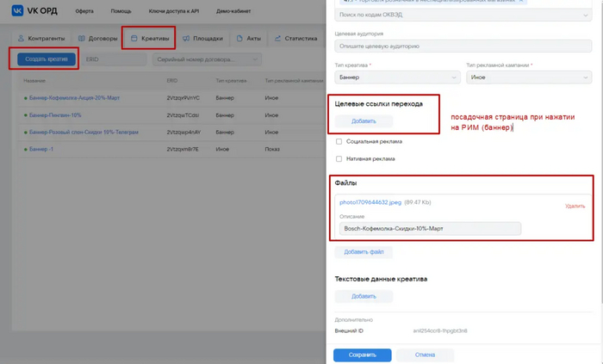Click the Создать креатив button
This screenshot has height=364, width=603.
point(47,59)
